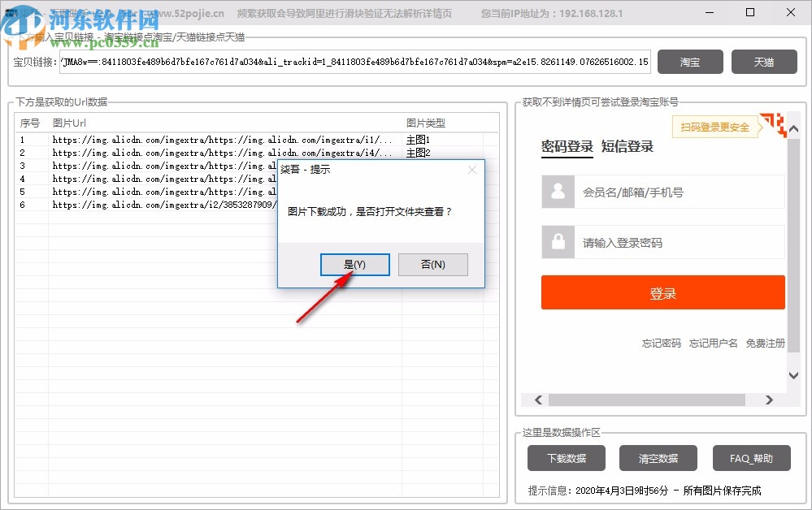Select the Url in row 2
The height and width of the screenshot is (510, 812).
222,153
